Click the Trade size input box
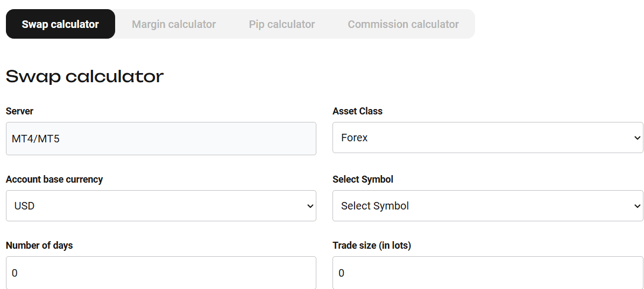The width and height of the screenshot is (644, 289). [487, 273]
